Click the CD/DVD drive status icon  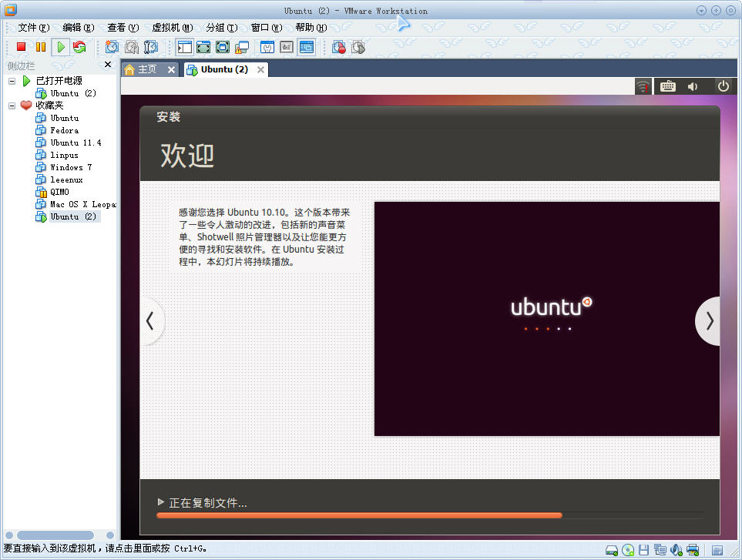pos(628,550)
